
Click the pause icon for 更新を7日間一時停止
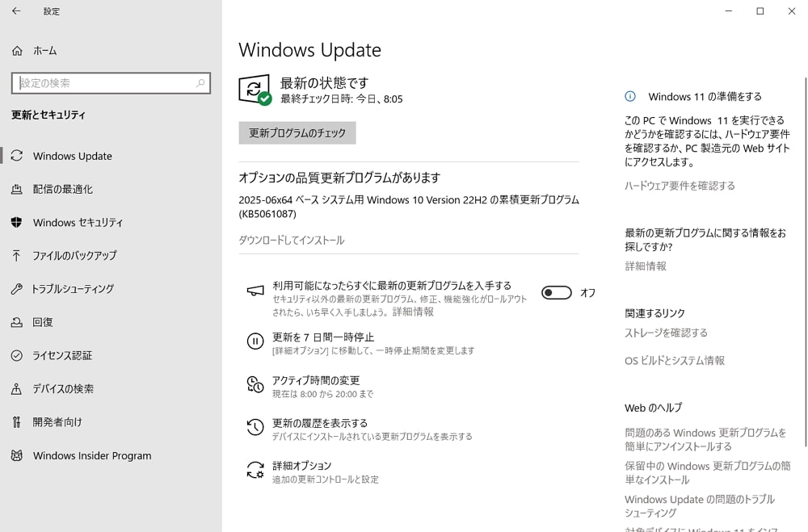[x=255, y=341]
